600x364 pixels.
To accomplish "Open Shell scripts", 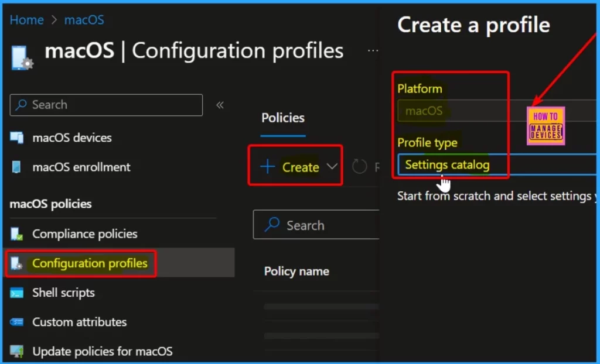I will coord(63,293).
